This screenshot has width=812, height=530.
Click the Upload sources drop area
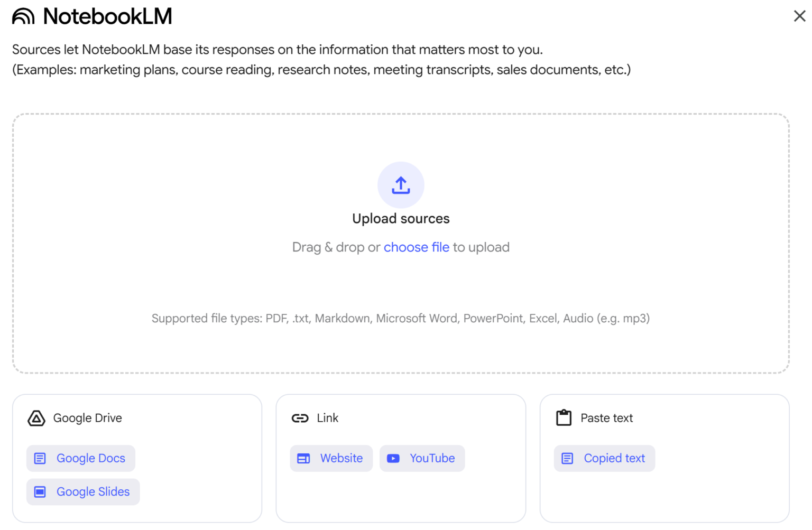[x=400, y=243]
